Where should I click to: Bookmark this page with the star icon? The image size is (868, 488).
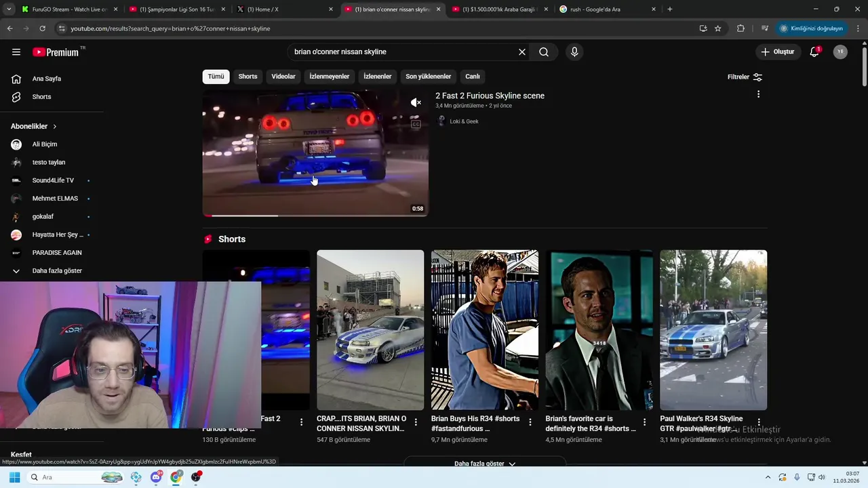click(717, 28)
